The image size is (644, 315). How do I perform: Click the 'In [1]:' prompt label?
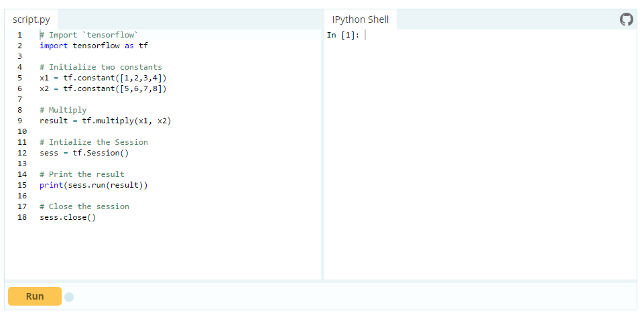[343, 36]
